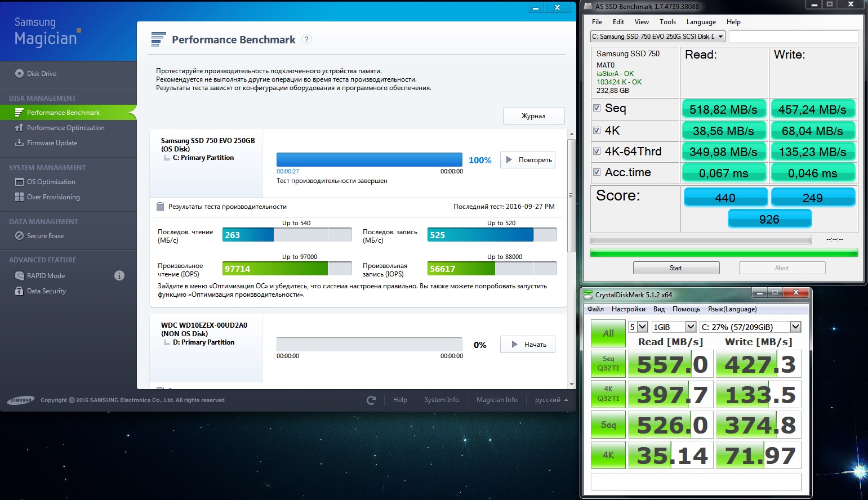Viewport: 868px width, 500px height.
Task: Open the Файл menu in CrystalDiskMark
Action: [595, 309]
